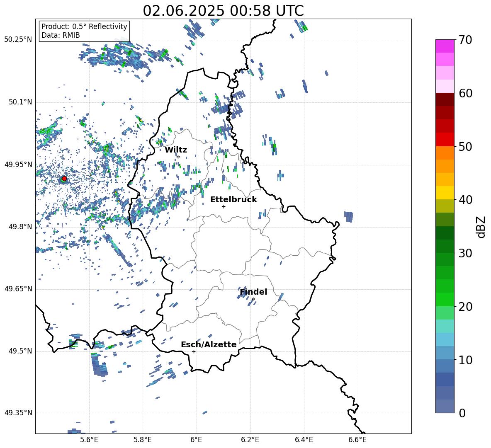Viewport: 491px width, 448px height.
Task: Click the 10 label on the colorbar
Action: [x=465, y=360]
